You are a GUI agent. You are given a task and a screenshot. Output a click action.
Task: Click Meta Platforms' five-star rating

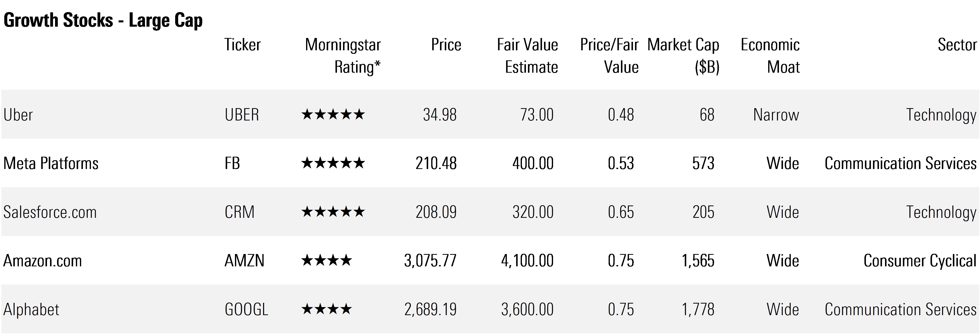point(333,163)
